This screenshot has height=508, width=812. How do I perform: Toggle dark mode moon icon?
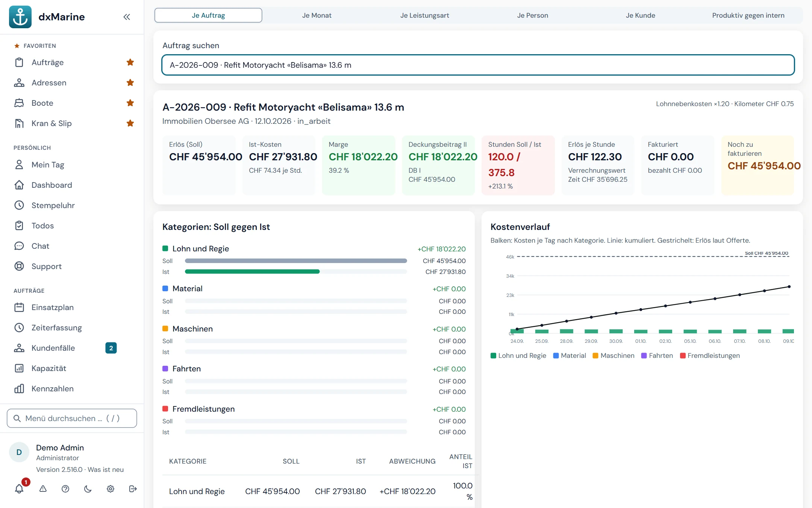tap(88, 489)
